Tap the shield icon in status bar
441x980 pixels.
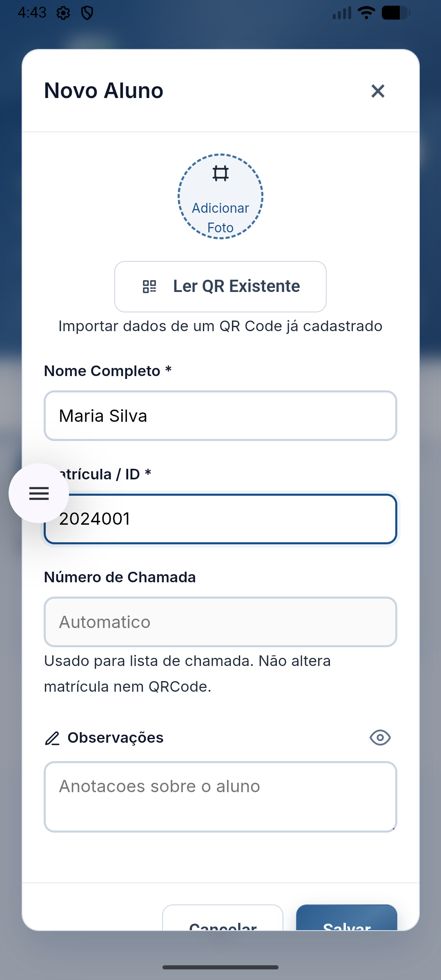[x=87, y=13]
